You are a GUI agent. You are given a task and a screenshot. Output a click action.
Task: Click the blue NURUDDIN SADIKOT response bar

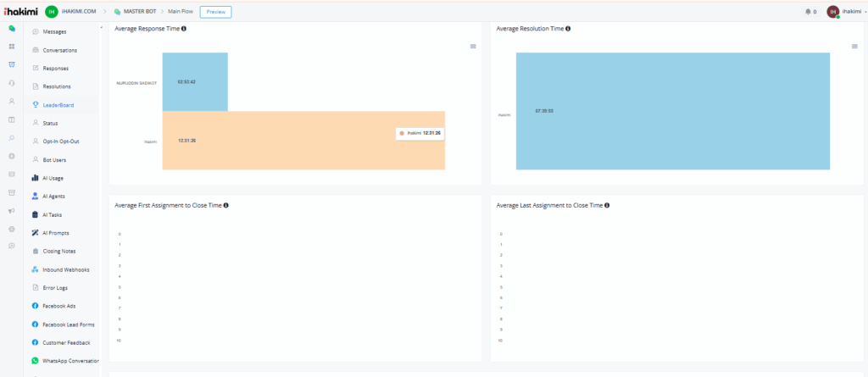(x=195, y=81)
